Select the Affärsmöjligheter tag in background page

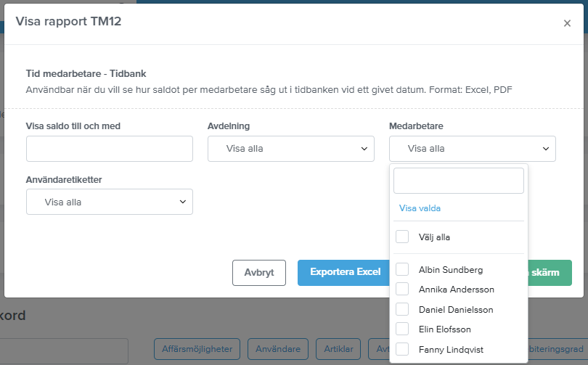point(197,349)
